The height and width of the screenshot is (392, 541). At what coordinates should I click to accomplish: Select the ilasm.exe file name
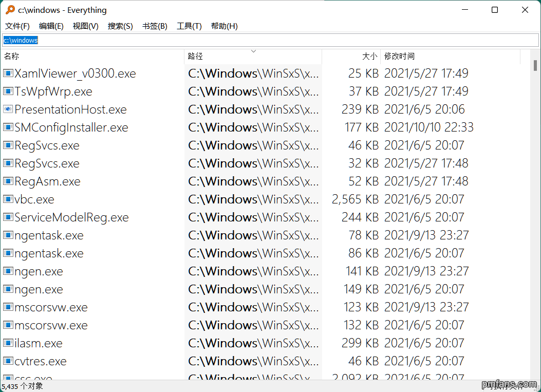point(39,343)
